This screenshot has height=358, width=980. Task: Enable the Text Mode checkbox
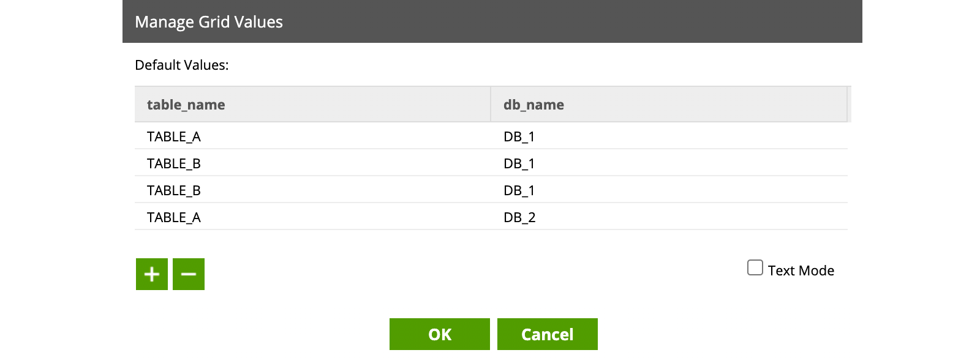coord(755,268)
